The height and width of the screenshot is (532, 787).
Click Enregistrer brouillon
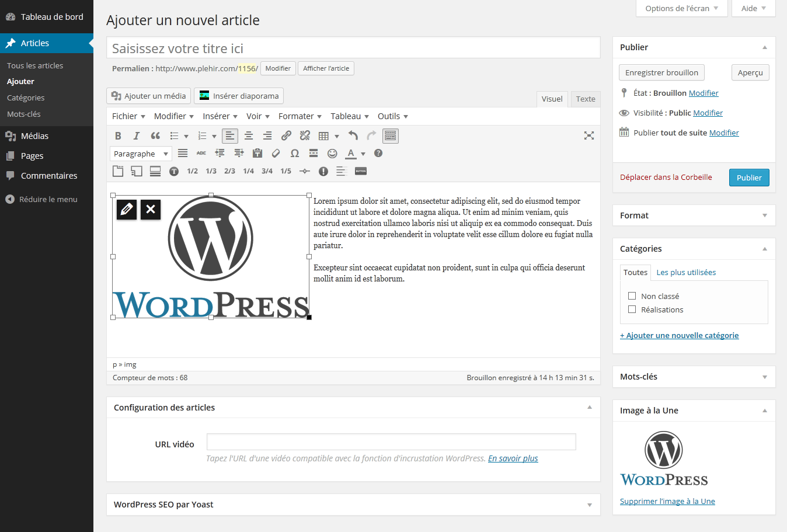(661, 72)
